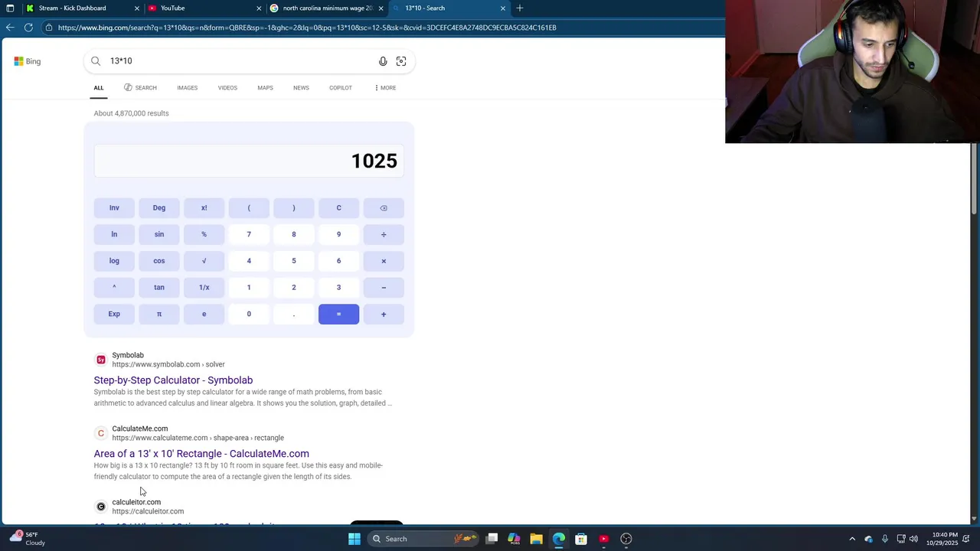Switch to Stream - Kick Dashboard tab
Viewport: 980px width, 551px height.
pyautogui.click(x=73, y=8)
